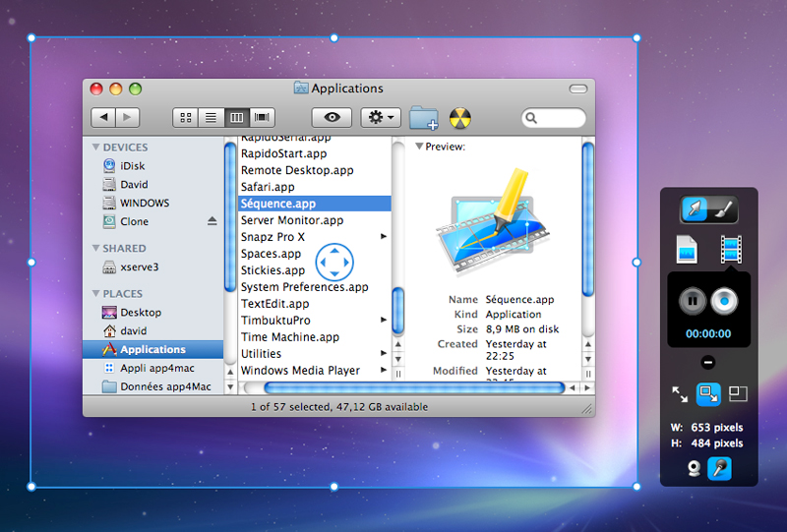Expand Windows Media Player folder arrow
This screenshot has width=787, height=532.
point(384,370)
